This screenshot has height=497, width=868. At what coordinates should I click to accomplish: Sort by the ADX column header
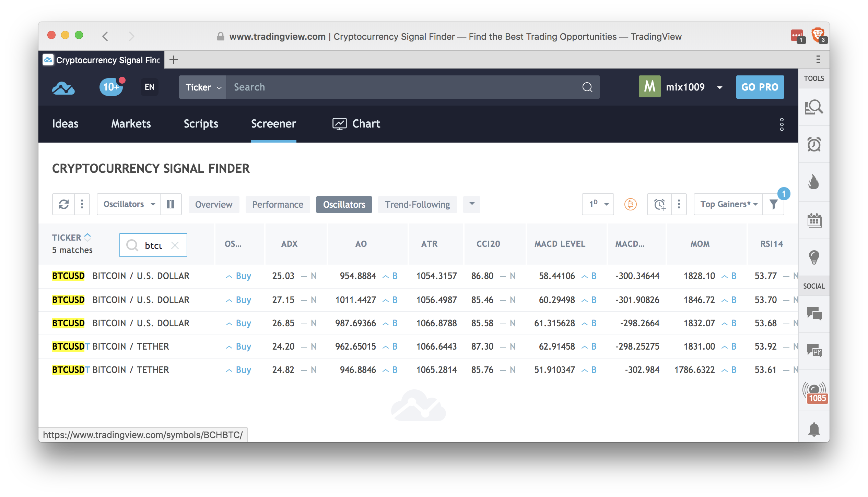point(289,244)
